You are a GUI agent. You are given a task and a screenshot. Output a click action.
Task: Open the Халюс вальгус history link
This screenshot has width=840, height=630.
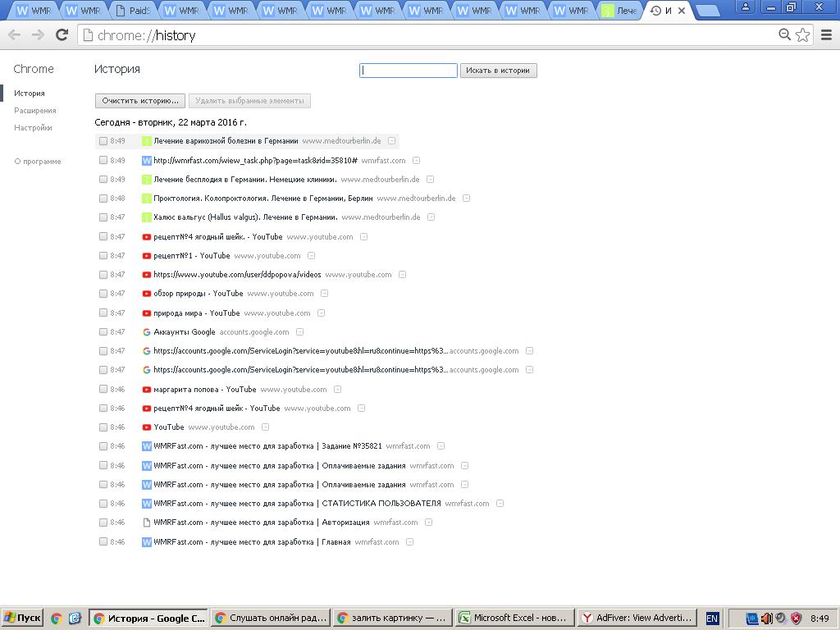[x=245, y=217]
